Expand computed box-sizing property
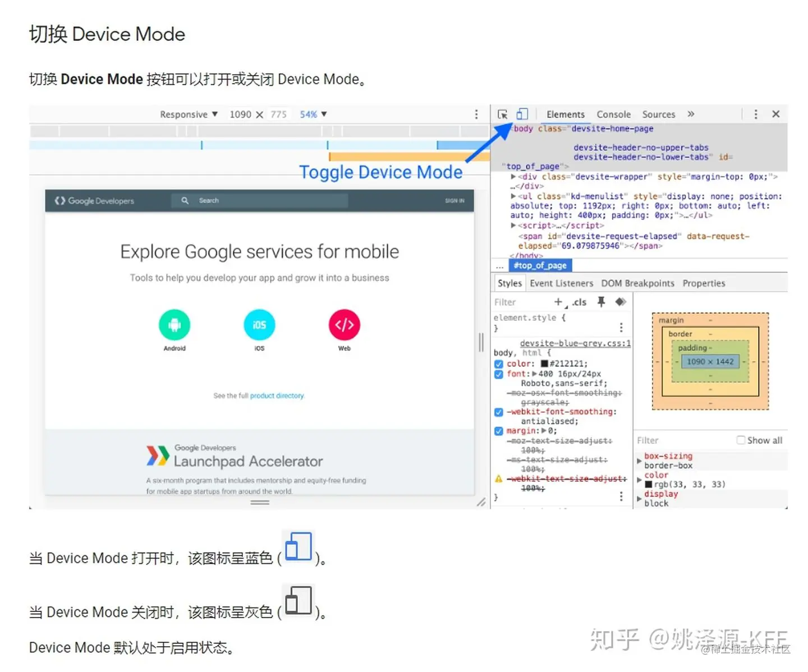The width and height of the screenshot is (808, 672). [639, 461]
